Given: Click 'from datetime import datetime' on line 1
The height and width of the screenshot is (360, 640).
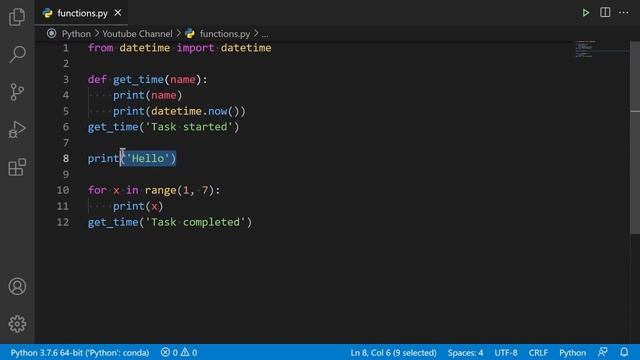Looking at the screenshot, I should click(180, 48).
